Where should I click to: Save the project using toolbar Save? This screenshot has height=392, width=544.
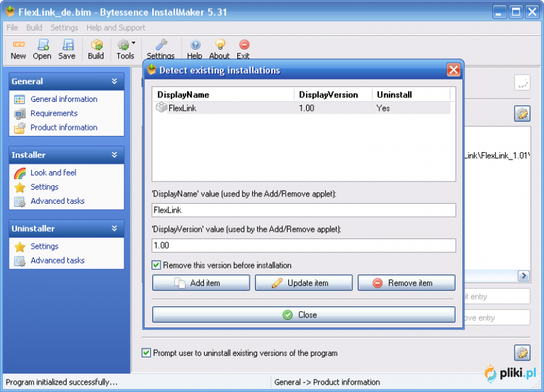tap(67, 45)
